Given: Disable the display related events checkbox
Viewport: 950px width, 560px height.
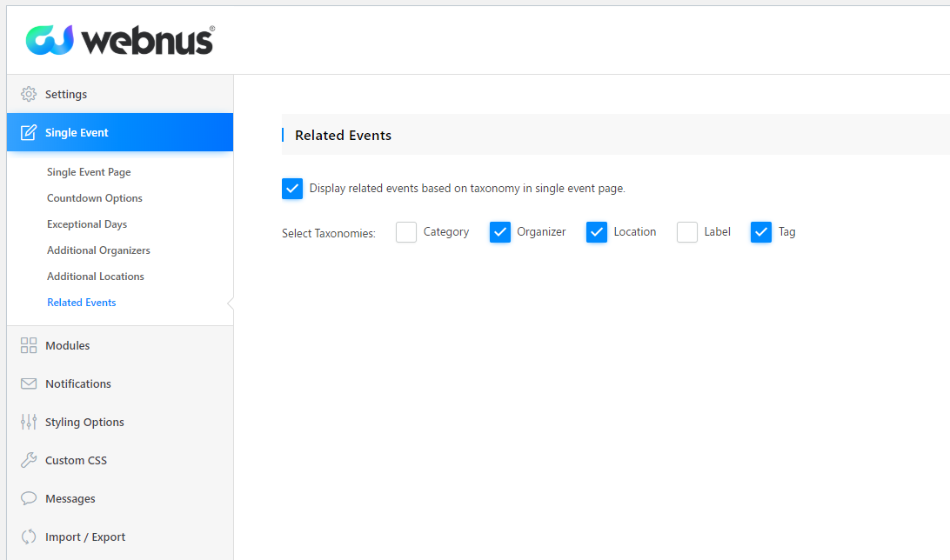Looking at the screenshot, I should coord(292,189).
